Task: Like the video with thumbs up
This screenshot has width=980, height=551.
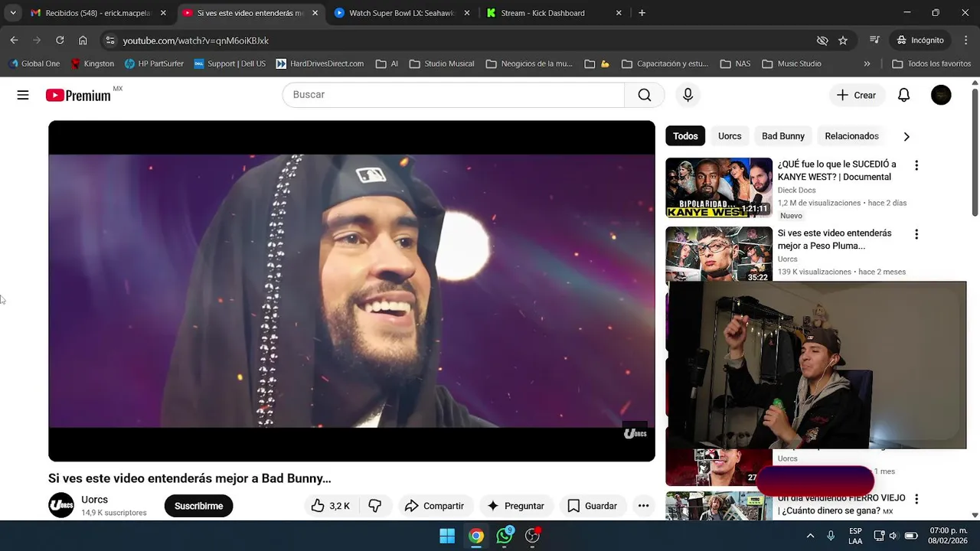Action: [331, 506]
